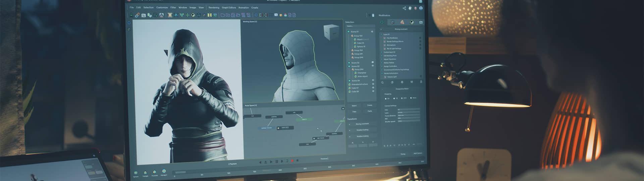Open the Edit menu
The width and height of the screenshot is (644, 181).
tap(139, 7)
